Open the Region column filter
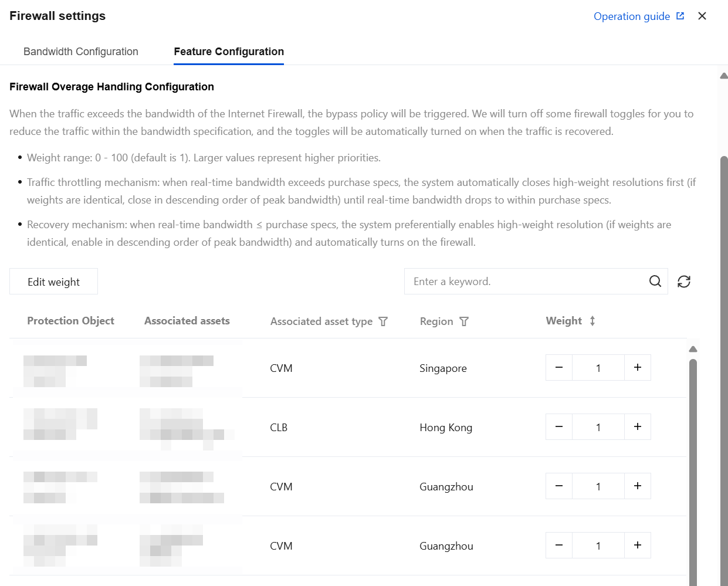The height and width of the screenshot is (586, 728). point(464,321)
